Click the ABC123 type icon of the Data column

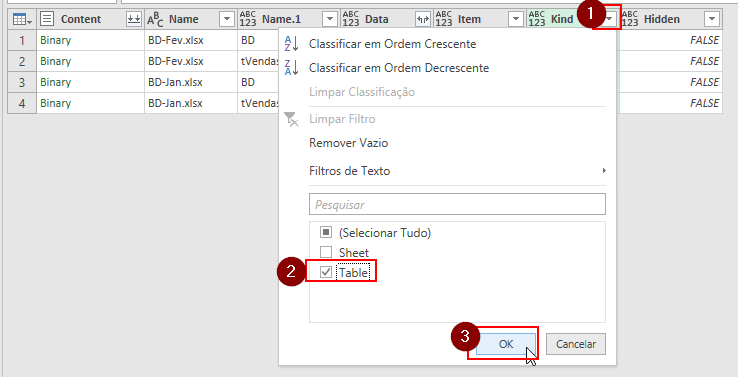pos(351,19)
